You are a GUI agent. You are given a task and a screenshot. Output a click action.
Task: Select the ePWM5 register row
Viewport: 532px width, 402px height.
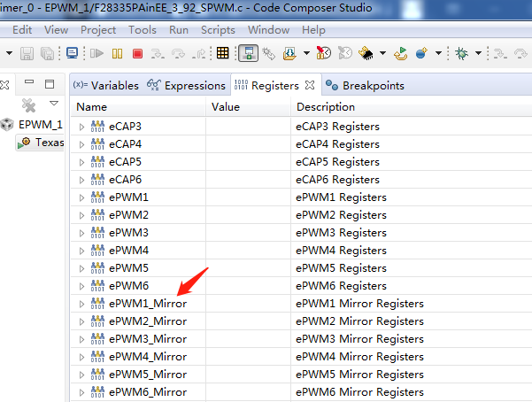pos(301,268)
